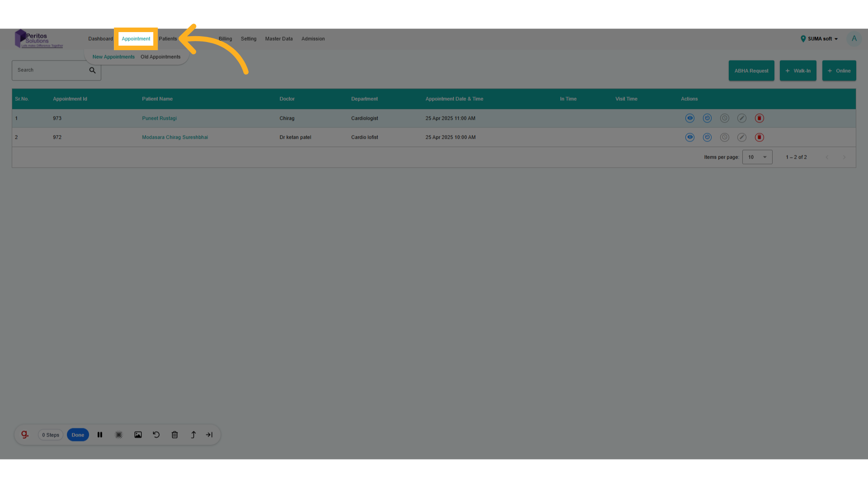This screenshot has height=488, width=868.
Task: Add a Walk-In appointment
Action: pyautogui.click(x=797, y=71)
